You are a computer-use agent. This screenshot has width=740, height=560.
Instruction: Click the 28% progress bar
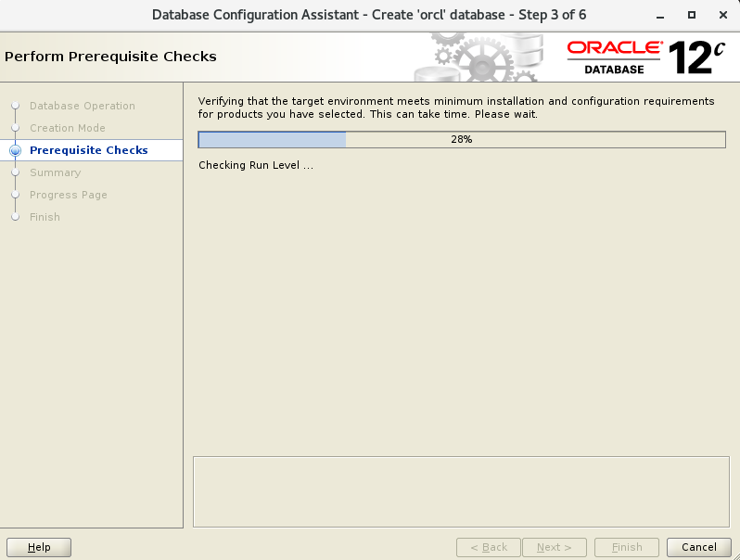[462, 140]
